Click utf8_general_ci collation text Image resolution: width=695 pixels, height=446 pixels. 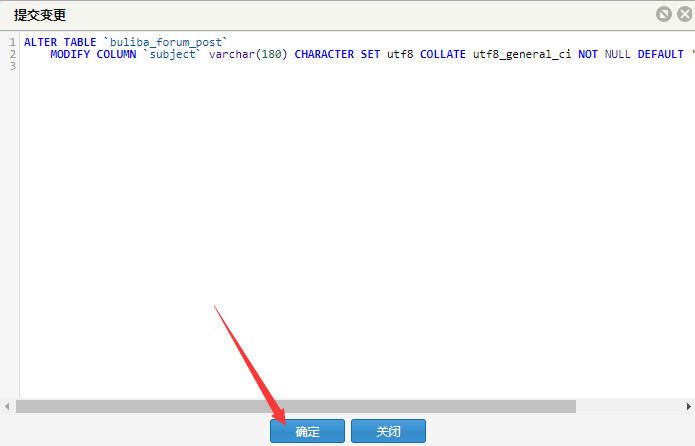(x=522, y=54)
